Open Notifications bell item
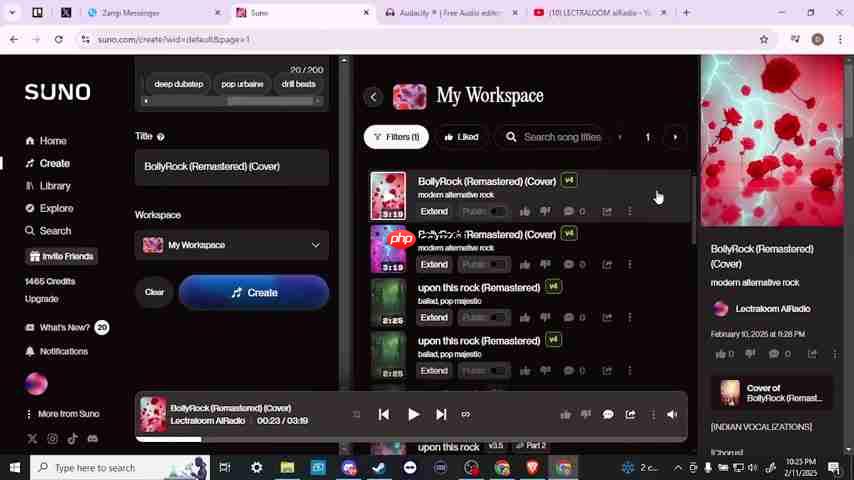 [x=57, y=351]
